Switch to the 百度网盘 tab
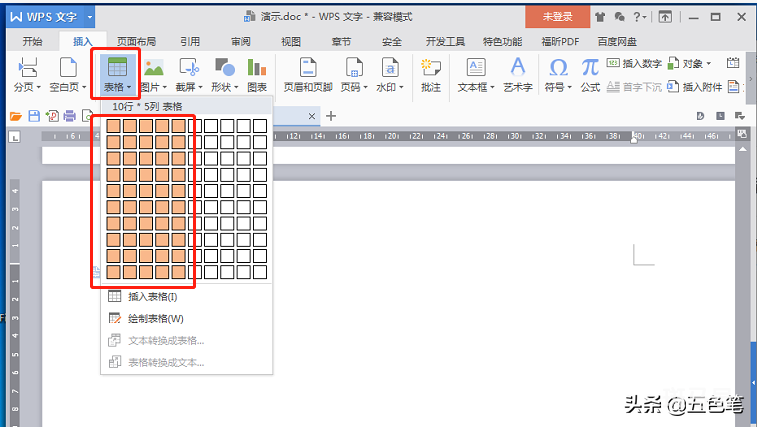 [x=617, y=42]
